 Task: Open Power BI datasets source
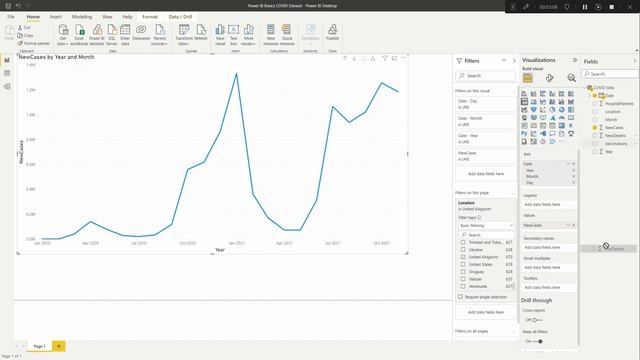[97, 35]
